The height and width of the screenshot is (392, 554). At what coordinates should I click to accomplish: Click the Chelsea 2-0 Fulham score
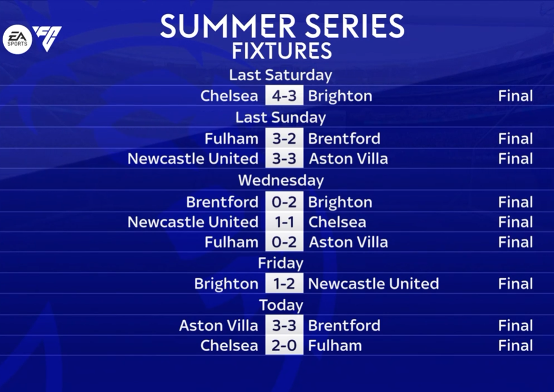click(284, 345)
